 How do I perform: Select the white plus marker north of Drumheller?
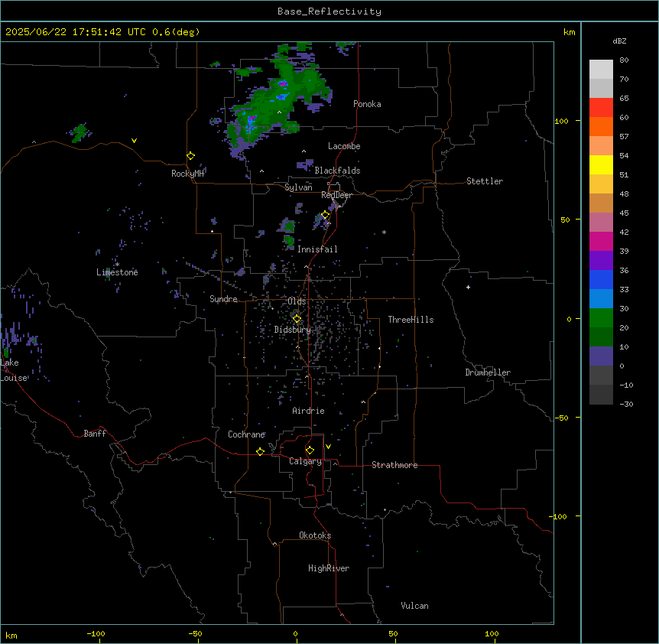click(x=468, y=287)
